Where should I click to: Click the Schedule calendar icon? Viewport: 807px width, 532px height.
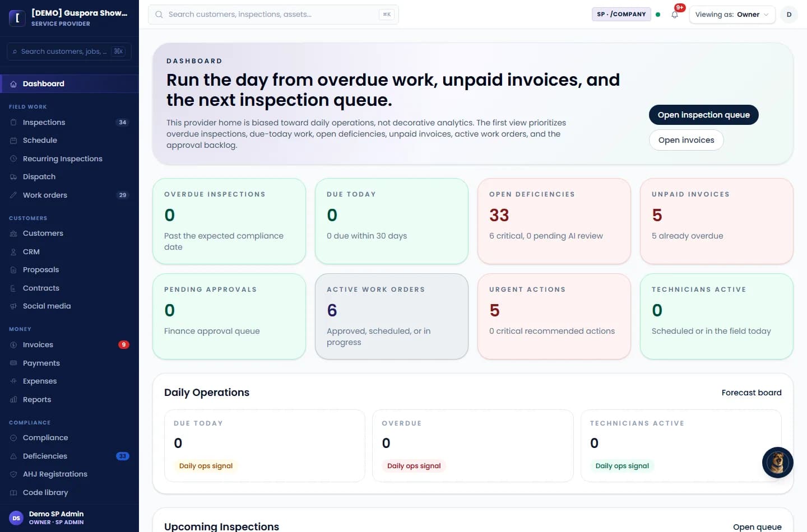[x=13, y=141]
